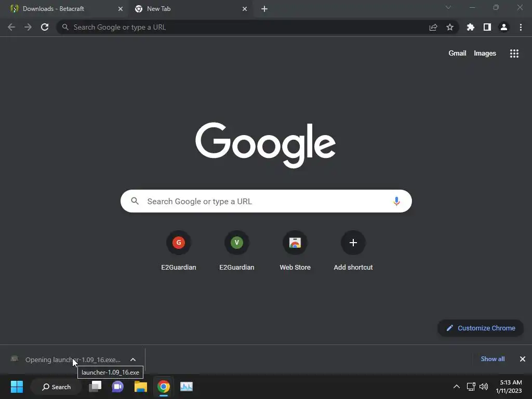Open the Chrome three-dot menu
The image size is (532, 399).
pos(521,27)
